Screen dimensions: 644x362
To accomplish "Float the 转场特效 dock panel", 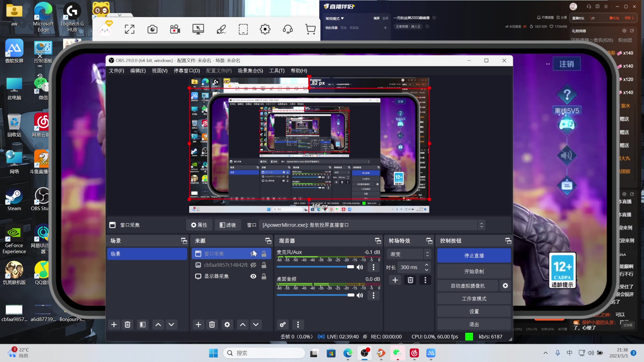I will pyautogui.click(x=429, y=241).
